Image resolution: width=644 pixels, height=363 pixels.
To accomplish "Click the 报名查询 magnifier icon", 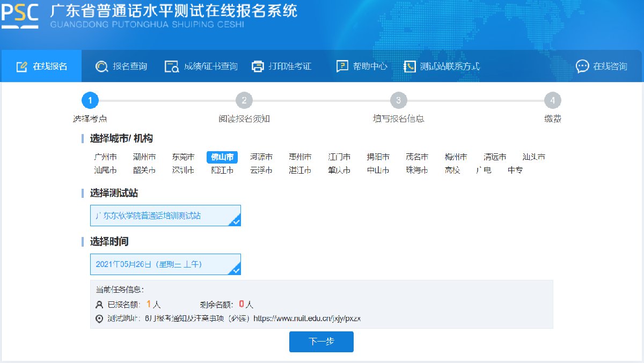I will click(101, 66).
